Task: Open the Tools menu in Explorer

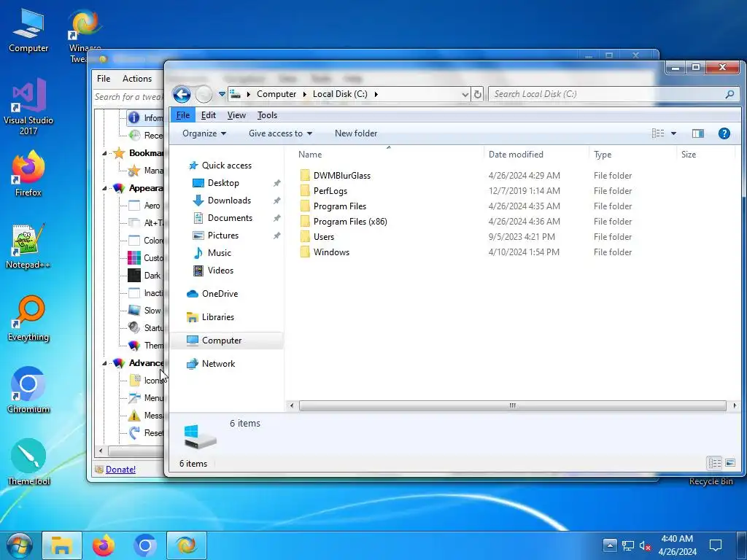Action: (x=267, y=115)
